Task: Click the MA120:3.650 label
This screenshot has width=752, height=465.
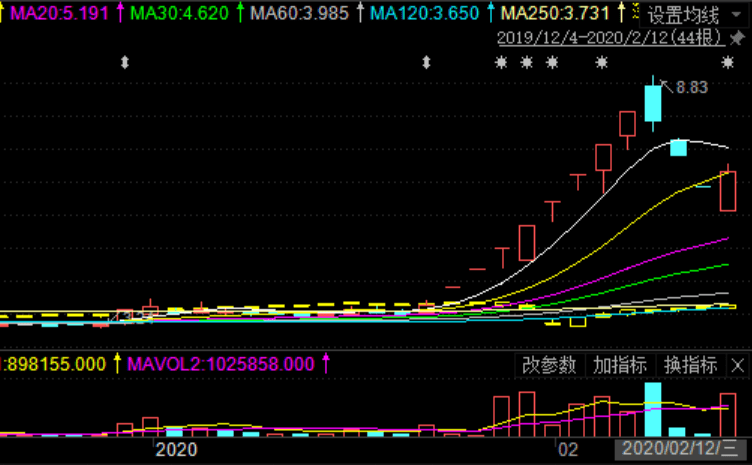Action: (x=425, y=13)
